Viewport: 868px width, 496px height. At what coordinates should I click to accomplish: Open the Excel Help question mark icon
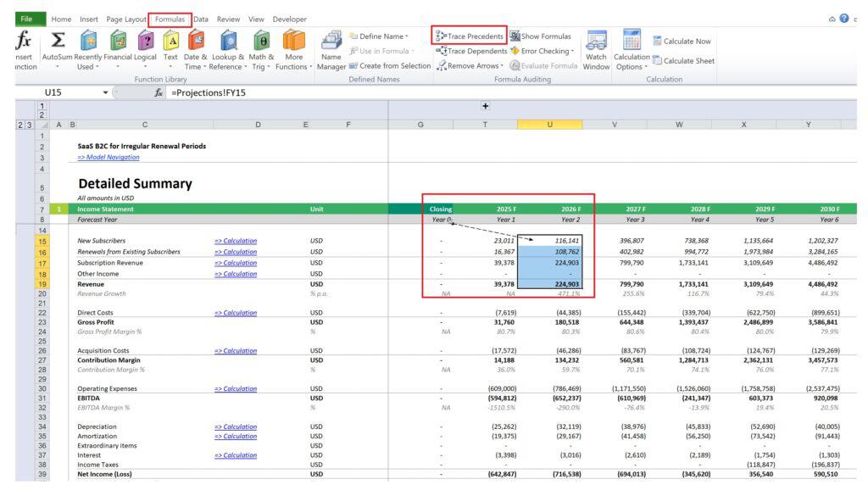(x=843, y=19)
